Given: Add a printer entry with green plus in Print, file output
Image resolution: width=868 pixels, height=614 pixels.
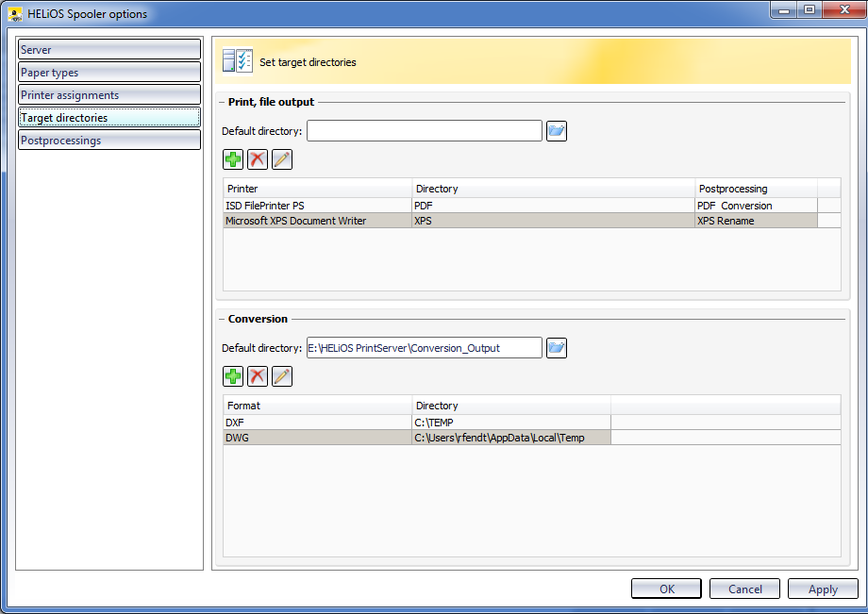Looking at the screenshot, I should coord(233,159).
